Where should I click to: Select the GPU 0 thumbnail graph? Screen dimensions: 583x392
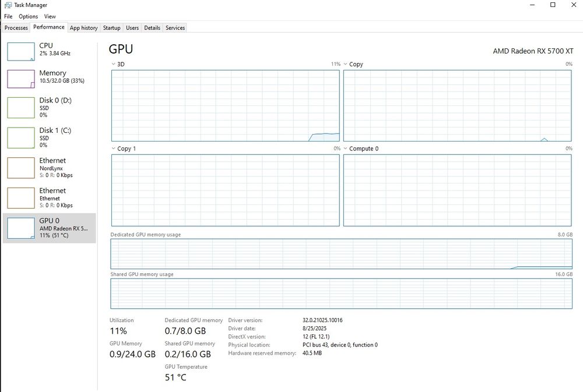click(21, 228)
